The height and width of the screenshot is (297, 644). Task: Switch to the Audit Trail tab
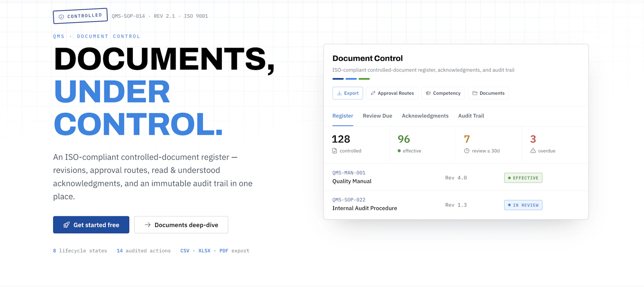point(471,116)
